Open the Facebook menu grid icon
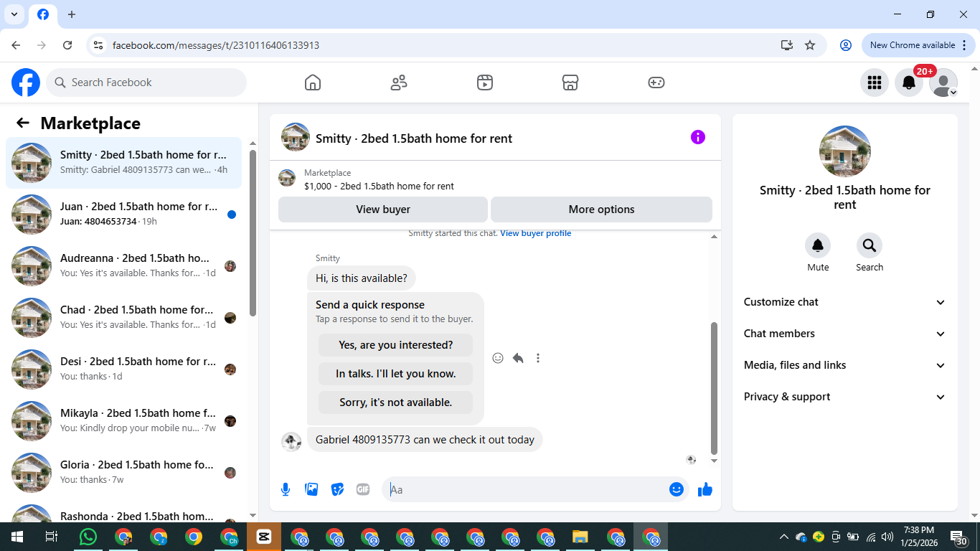The image size is (980, 551). tap(875, 83)
